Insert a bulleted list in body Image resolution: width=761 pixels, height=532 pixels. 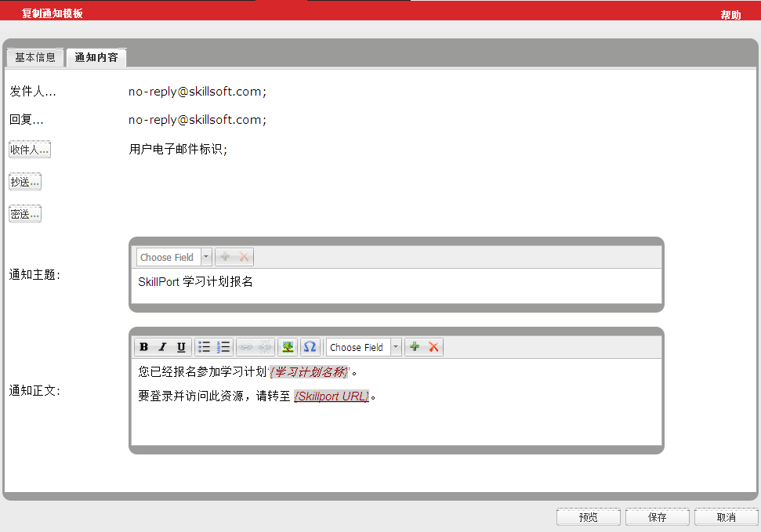click(x=205, y=347)
